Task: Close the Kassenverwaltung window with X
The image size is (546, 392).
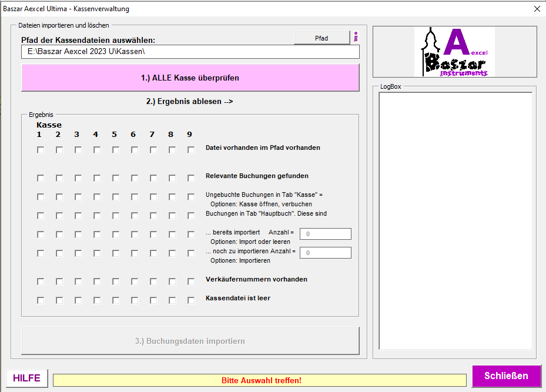Action: tap(537, 9)
